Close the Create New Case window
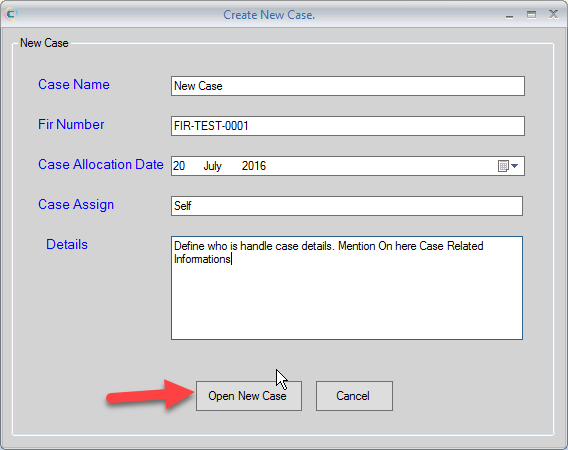 (x=553, y=14)
